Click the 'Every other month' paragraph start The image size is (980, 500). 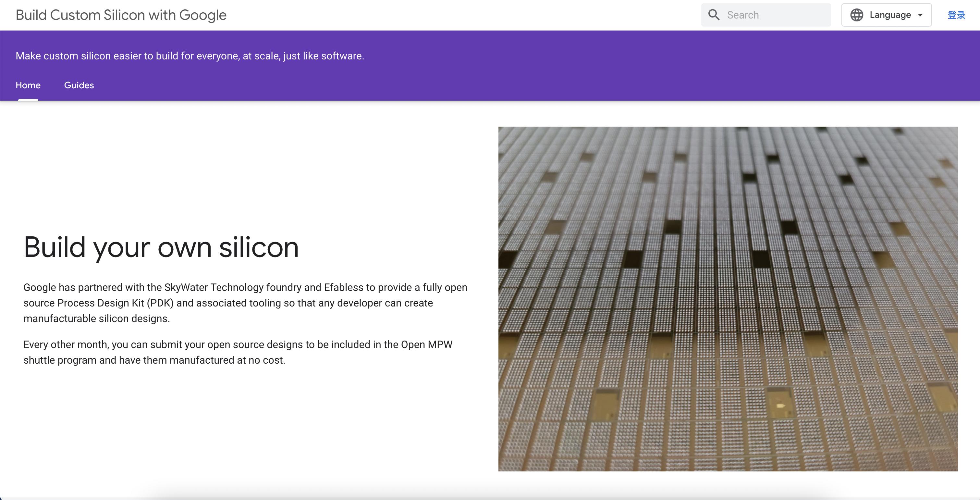coord(65,344)
